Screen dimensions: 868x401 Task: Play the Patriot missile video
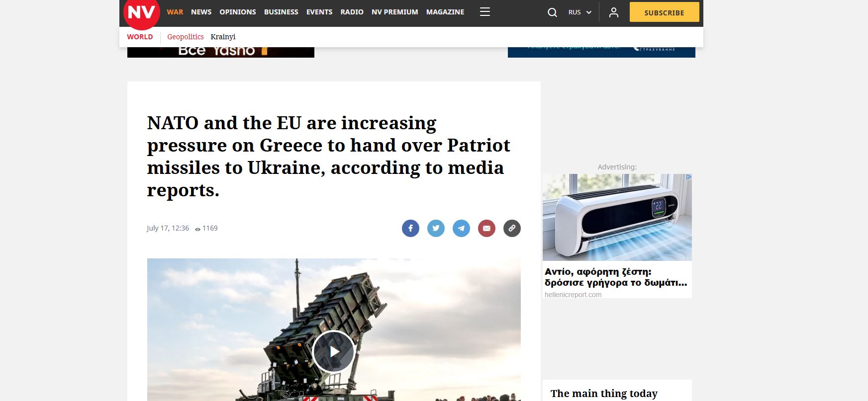pos(333,352)
